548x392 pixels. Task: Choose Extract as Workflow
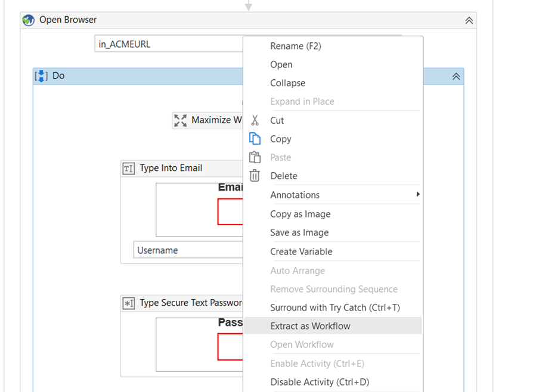(x=333, y=326)
